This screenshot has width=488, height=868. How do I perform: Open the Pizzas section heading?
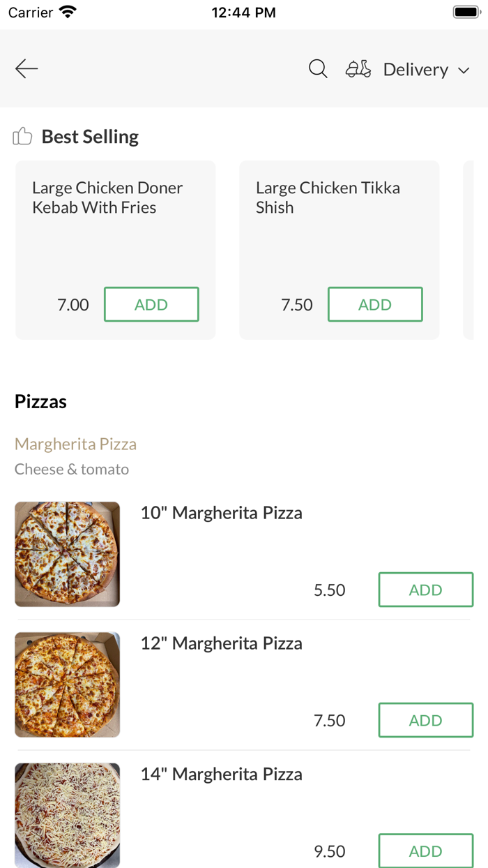click(40, 401)
